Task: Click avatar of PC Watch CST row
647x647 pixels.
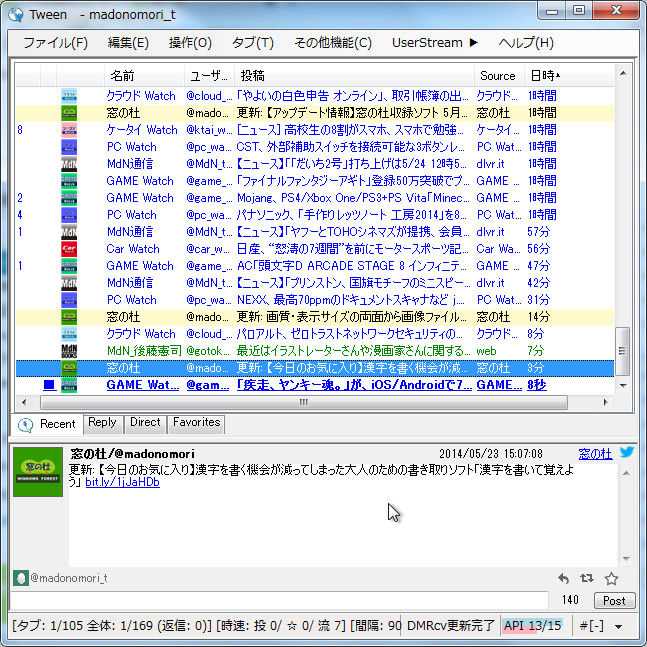Action: 69,147
